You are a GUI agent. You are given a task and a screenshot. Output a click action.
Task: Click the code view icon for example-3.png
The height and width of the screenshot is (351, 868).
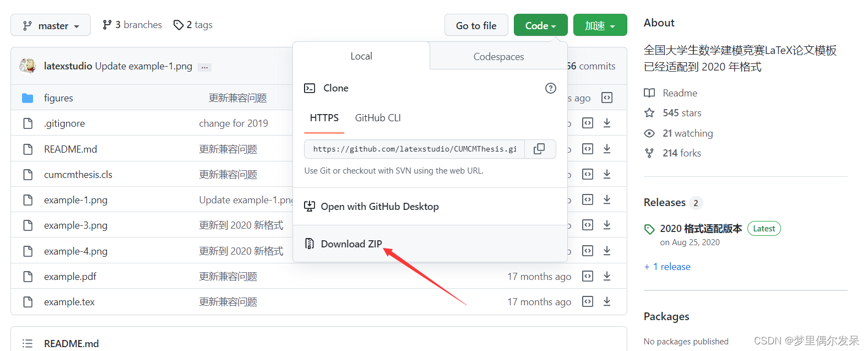588,225
